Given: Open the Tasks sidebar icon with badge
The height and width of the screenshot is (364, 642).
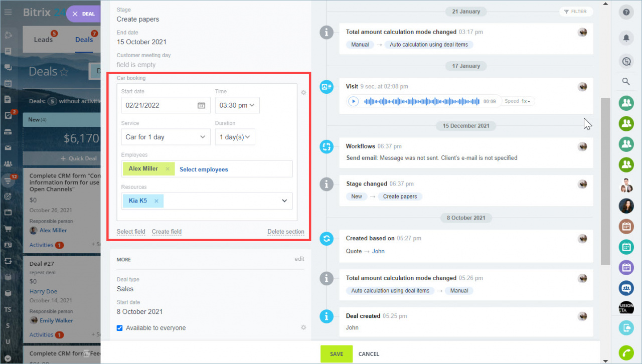Looking at the screenshot, I should [9, 115].
